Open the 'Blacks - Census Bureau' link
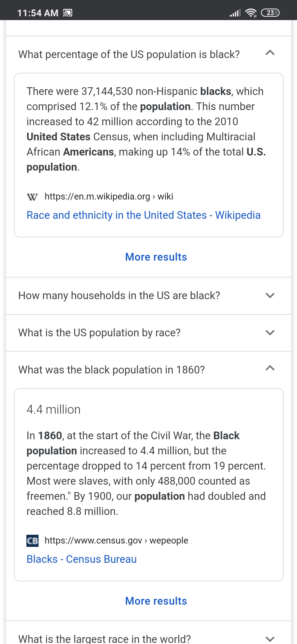Viewport: 297px width, 644px height. click(82, 559)
